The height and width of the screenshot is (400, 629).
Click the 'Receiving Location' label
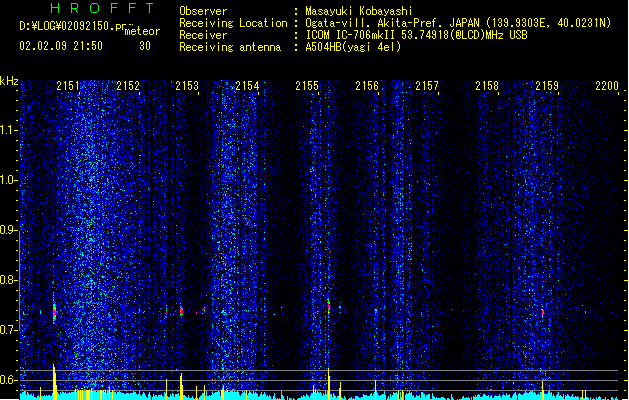(x=233, y=23)
